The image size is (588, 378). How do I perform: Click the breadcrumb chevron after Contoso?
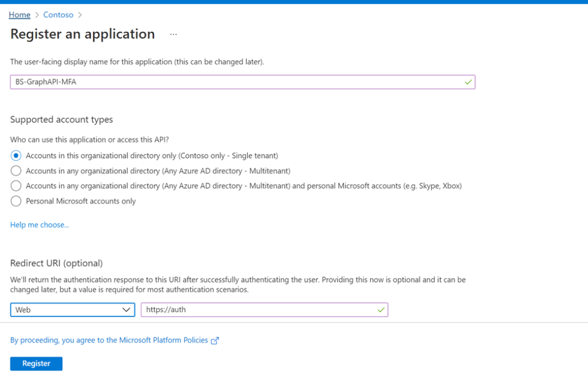[80, 15]
